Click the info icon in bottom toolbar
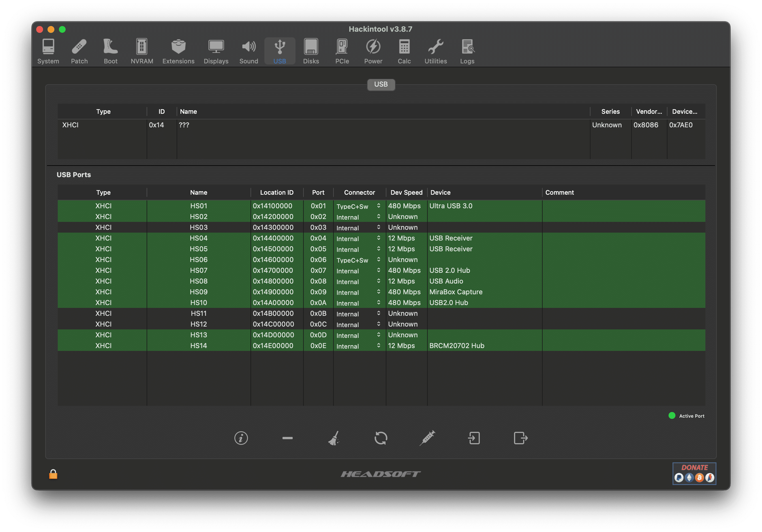Image resolution: width=762 pixels, height=532 pixels. coord(241,438)
